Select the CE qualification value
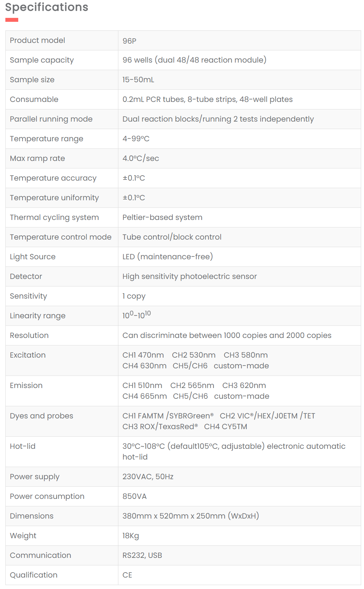The height and width of the screenshot is (589, 364). (127, 575)
